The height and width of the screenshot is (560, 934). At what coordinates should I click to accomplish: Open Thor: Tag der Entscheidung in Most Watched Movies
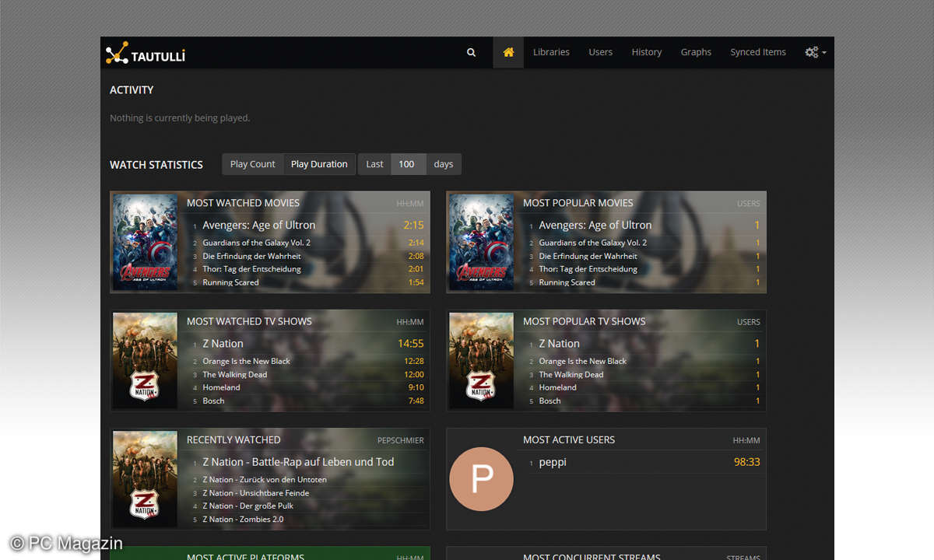251,269
